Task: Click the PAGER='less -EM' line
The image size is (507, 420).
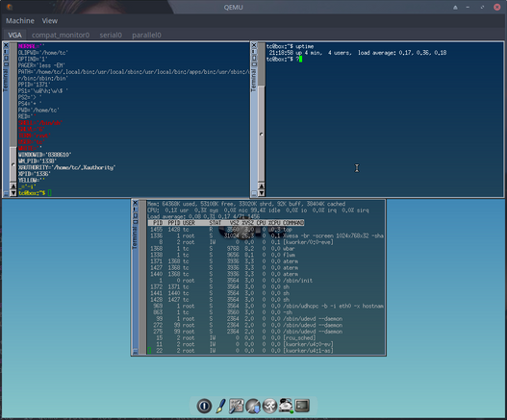Action: point(41,65)
